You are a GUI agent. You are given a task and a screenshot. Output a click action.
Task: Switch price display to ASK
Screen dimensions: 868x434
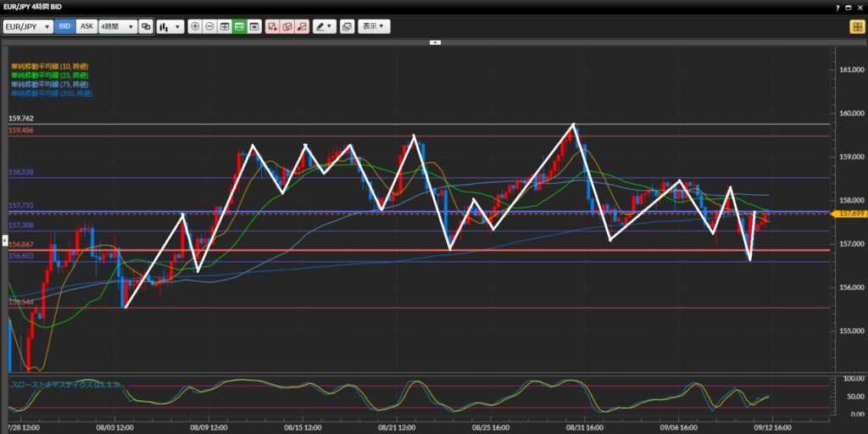(x=86, y=26)
